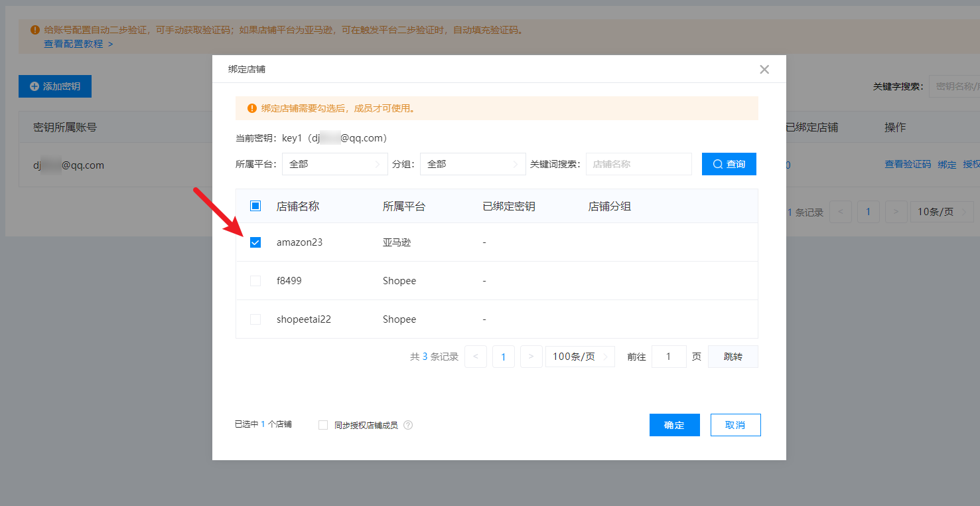Click the 添加密钥 button with plus icon
The image size is (980, 506).
pos(55,86)
